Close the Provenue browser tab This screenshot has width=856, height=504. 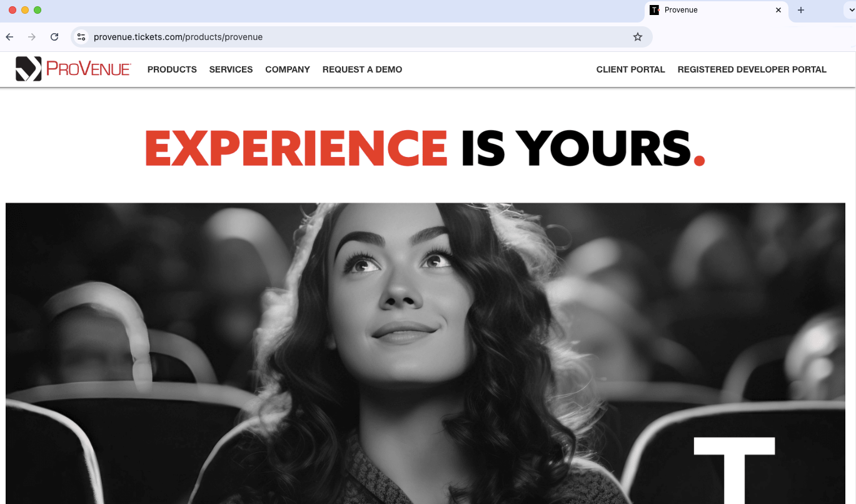(x=778, y=10)
